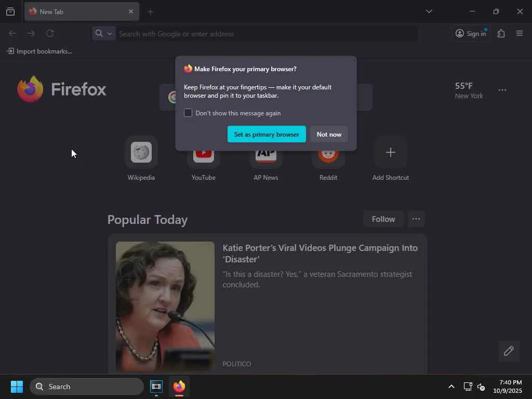The image size is (532, 399).
Task: Open a new tab with plus button
Action: click(151, 12)
